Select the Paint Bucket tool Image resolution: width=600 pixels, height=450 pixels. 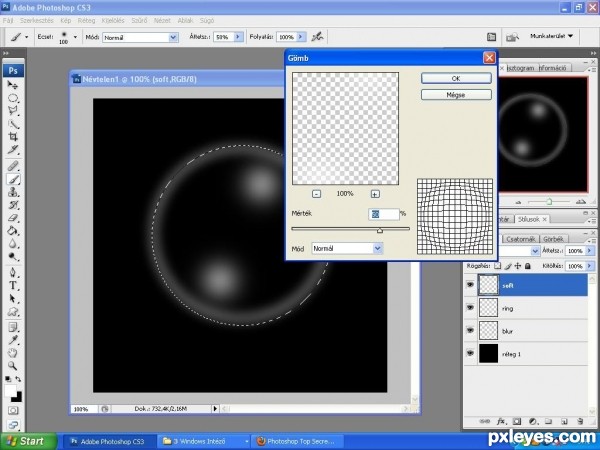tap(13, 230)
